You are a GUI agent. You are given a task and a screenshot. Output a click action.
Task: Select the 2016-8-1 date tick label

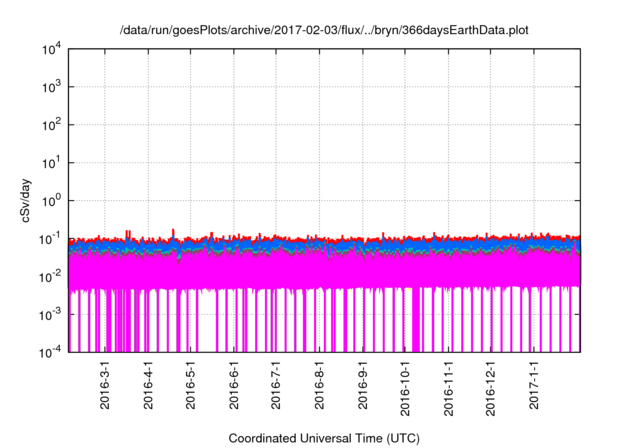tap(318, 387)
